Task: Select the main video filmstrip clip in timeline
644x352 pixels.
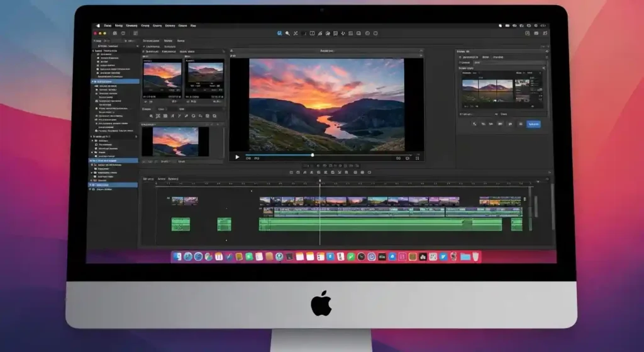Action: [359, 201]
